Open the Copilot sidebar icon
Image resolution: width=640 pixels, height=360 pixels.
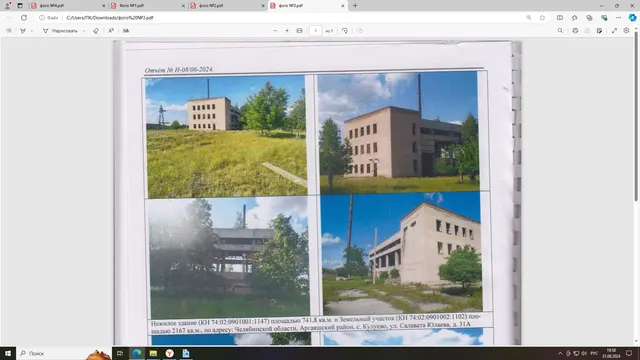coord(632,18)
